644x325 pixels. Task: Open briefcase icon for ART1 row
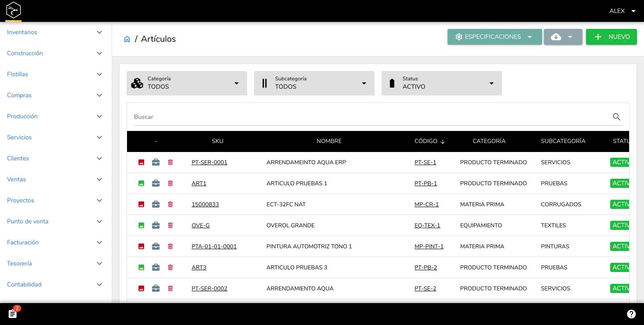pos(156,184)
